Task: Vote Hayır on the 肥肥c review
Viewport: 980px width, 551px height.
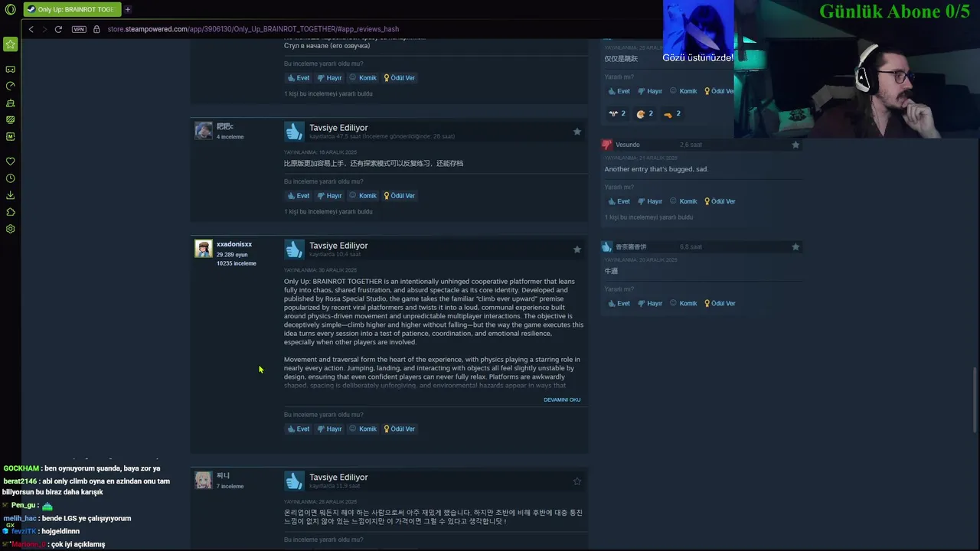Action: click(x=329, y=196)
